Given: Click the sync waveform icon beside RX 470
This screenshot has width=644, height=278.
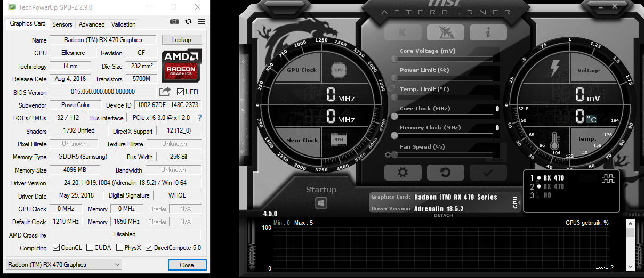Looking at the screenshot, I should [x=608, y=179].
